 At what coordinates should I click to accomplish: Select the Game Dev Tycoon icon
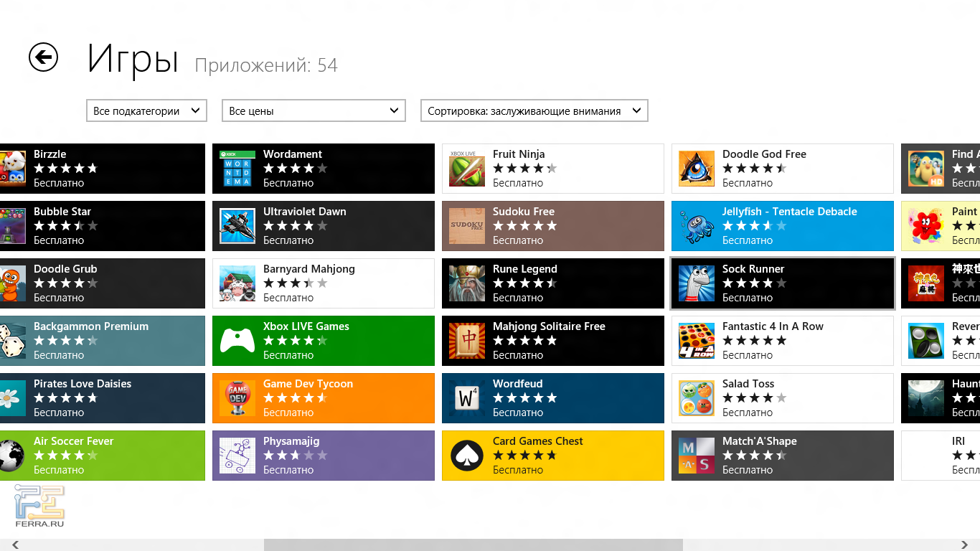(x=237, y=398)
